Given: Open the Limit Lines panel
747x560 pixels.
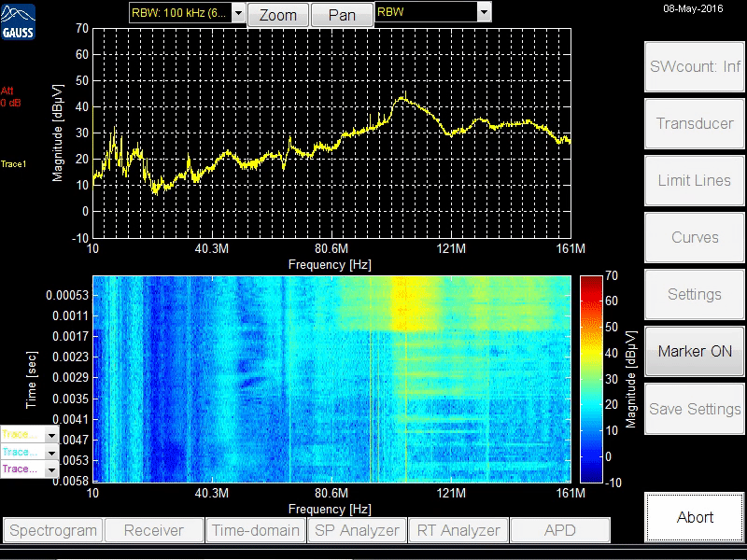Looking at the screenshot, I should (695, 180).
